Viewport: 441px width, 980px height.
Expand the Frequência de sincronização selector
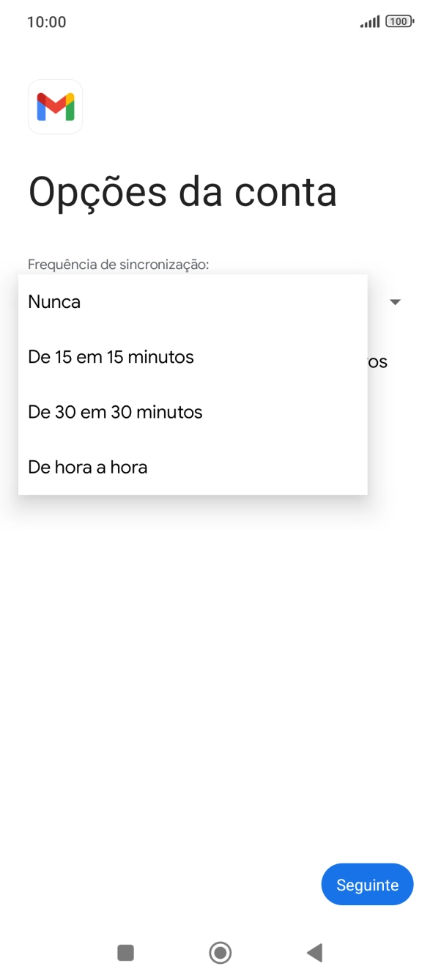coord(395,301)
